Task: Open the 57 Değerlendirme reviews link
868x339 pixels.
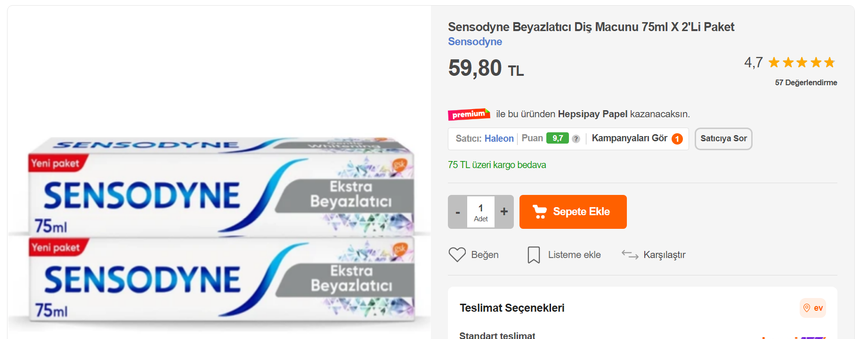Action: [806, 82]
